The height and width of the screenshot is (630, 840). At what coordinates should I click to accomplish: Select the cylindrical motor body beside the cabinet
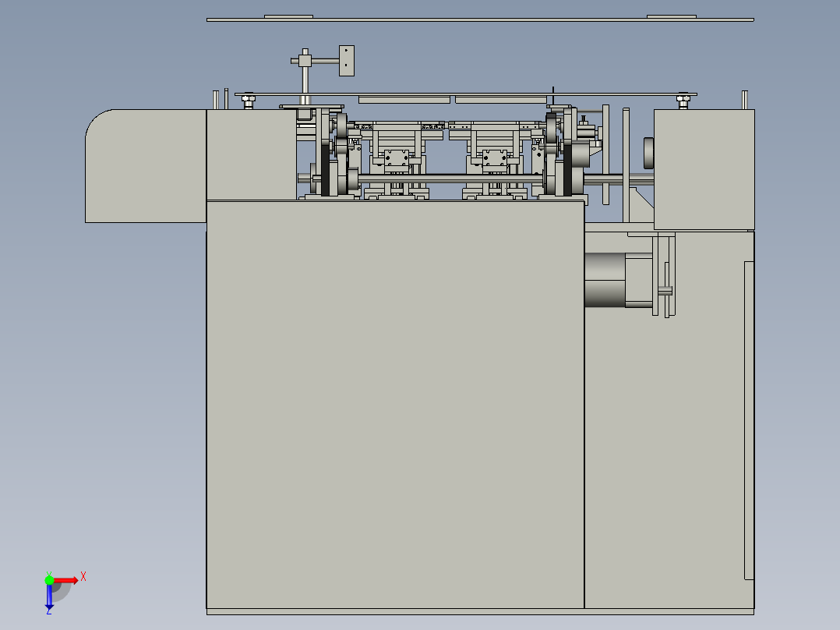click(605, 280)
